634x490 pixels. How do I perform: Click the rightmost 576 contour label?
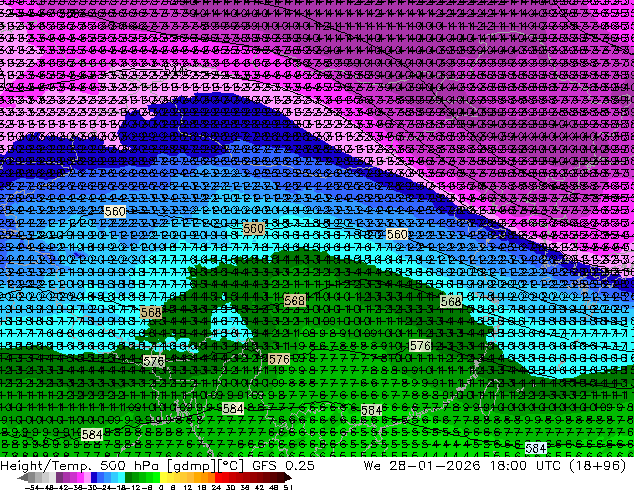(420, 346)
